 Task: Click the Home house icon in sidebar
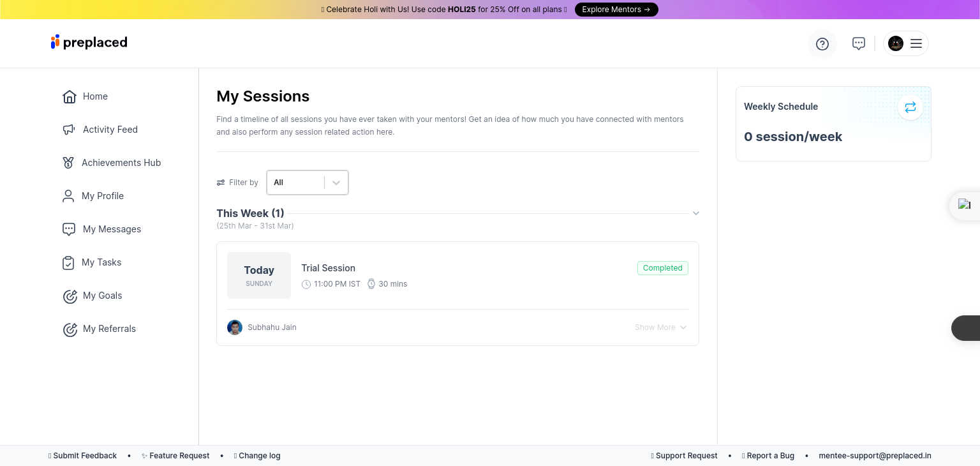pyautogui.click(x=70, y=96)
